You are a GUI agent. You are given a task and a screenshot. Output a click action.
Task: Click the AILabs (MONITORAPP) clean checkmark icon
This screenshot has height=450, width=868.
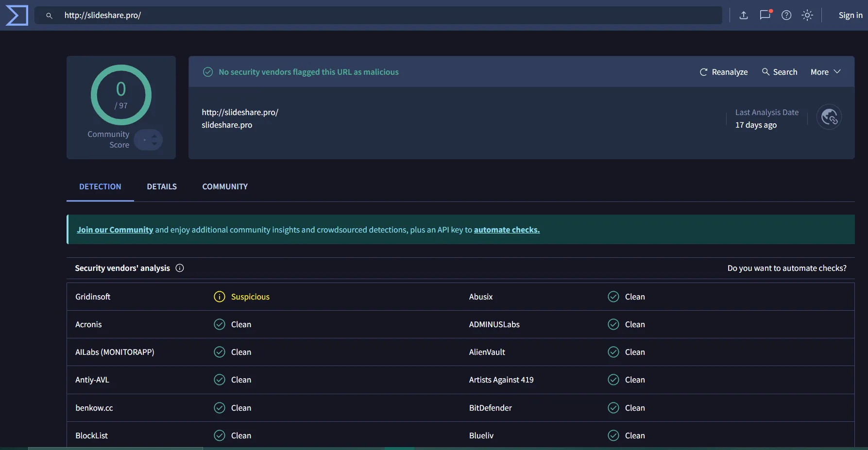220,352
